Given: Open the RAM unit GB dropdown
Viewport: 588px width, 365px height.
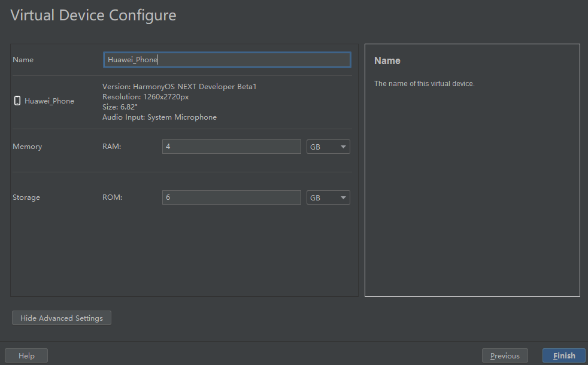Looking at the screenshot, I should tap(328, 147).
